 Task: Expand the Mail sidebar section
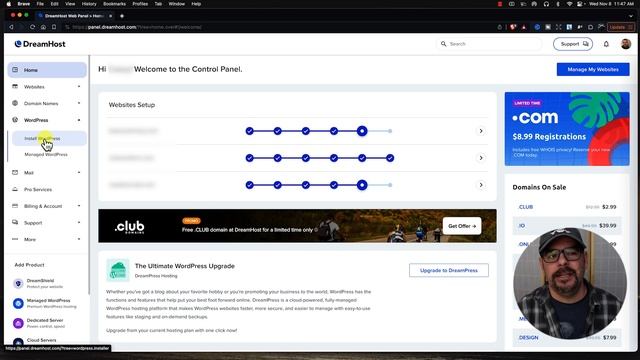(79, 173)
